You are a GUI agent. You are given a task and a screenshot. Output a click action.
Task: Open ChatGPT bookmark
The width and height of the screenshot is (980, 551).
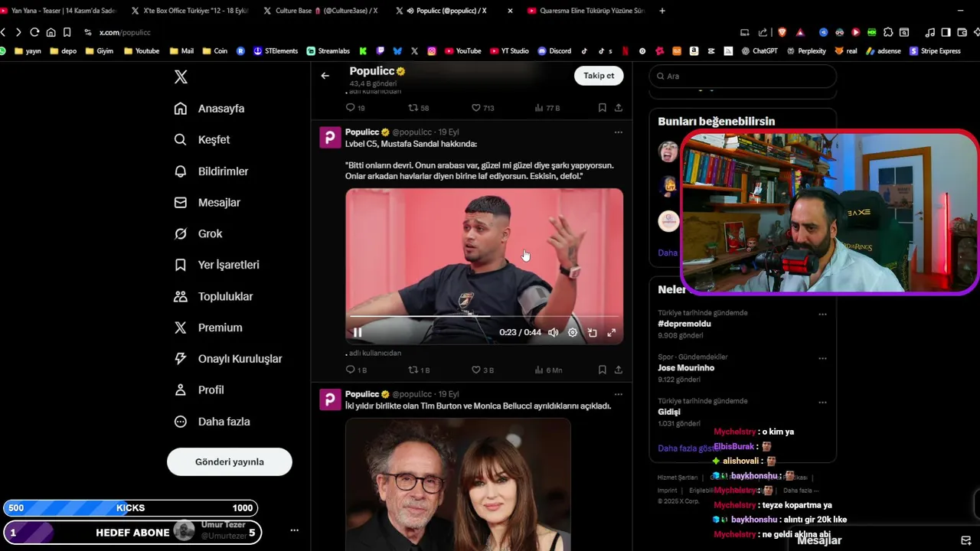pyautogui.click(x=759, y=51)
